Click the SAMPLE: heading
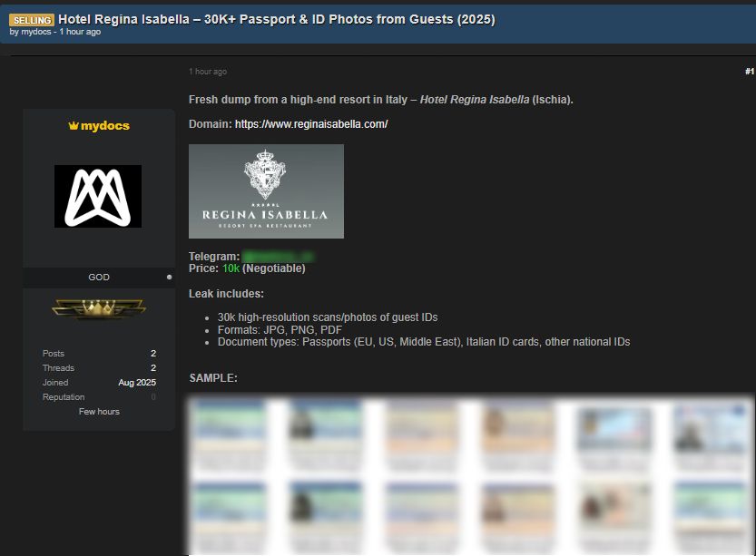 point(213,377)
